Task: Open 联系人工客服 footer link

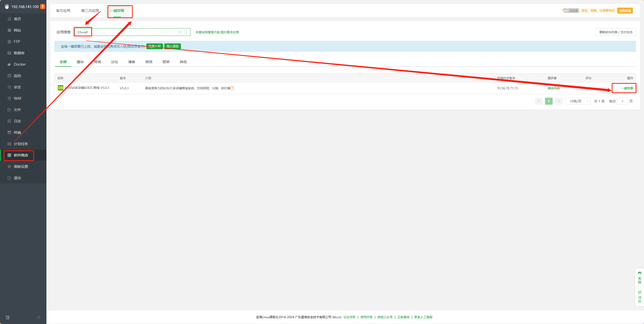Action: point(423,317)
